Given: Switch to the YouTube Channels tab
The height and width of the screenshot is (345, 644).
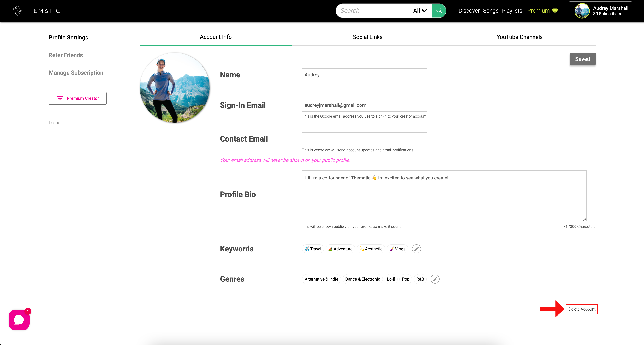Looking at the screenshot, I should pyautogui.click(x=519, y=37).
